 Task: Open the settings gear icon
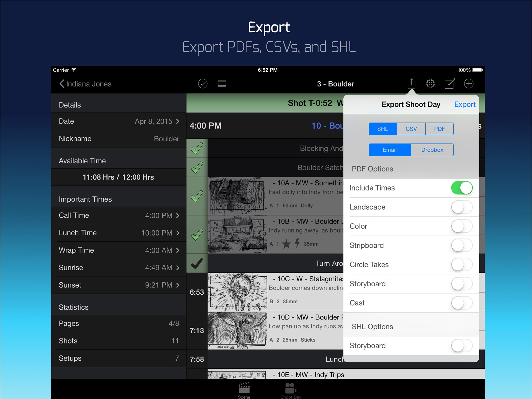coord(430,84)
